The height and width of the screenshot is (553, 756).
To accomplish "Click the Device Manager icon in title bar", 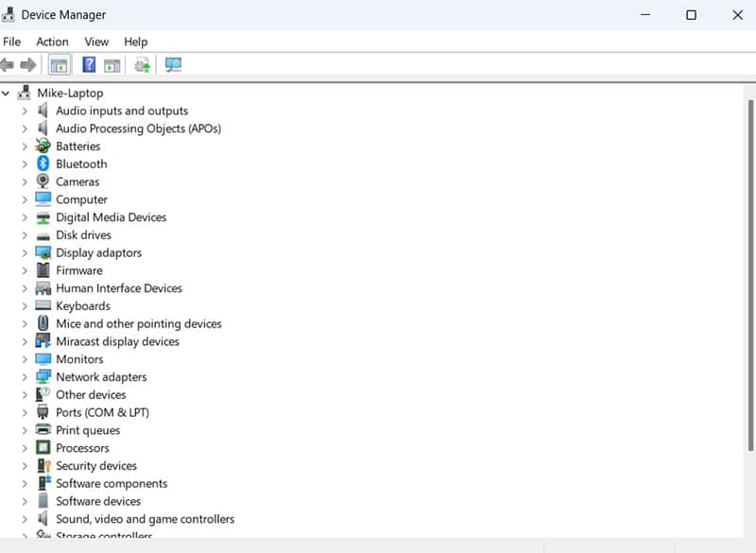I will 9,14.
